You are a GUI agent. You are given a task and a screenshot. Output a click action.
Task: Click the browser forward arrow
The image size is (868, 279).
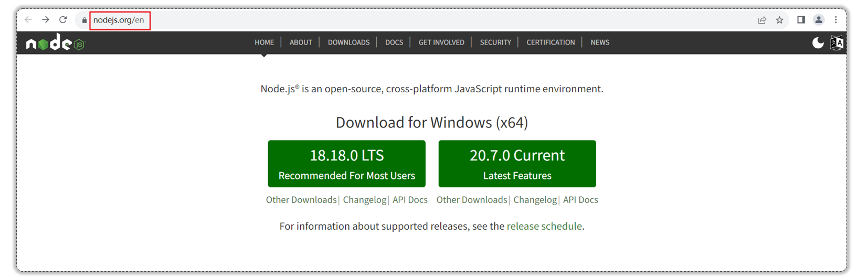point(46,20)
